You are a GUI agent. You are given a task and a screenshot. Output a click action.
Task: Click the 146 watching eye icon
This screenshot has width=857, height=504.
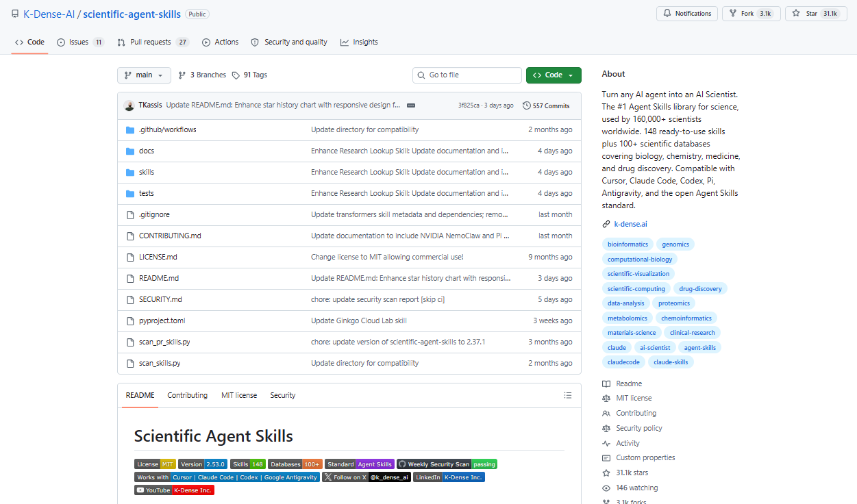click(x=606, y=488)
